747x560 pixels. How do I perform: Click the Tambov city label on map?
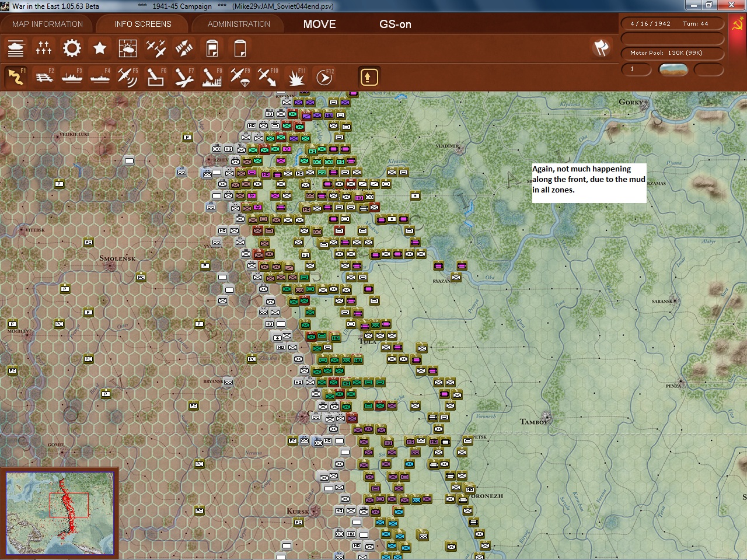pyautogui.click(x=534, y=421)
